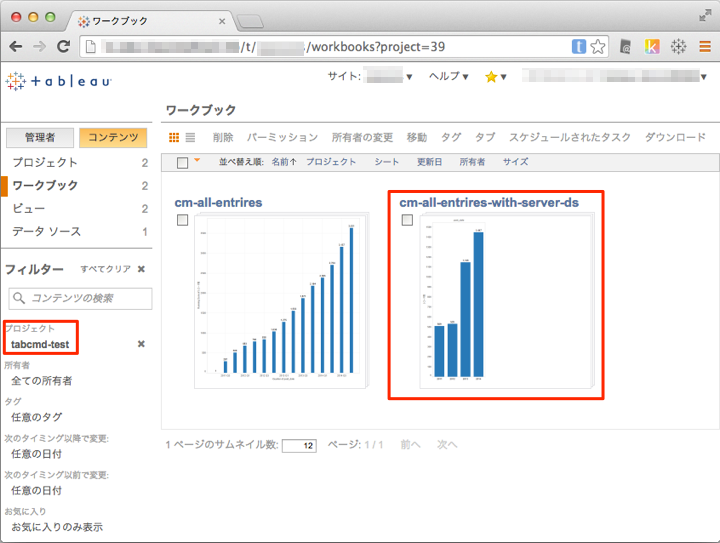This screenshot has height=543, width=720.
Task: Click the 所有者の変更 action
Action: 362,137
